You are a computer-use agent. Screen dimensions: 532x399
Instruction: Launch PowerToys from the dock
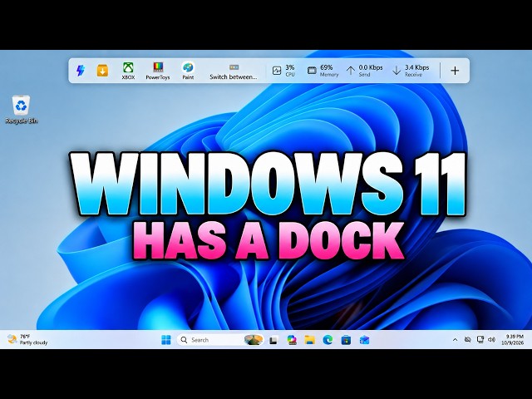coord(158,71)
